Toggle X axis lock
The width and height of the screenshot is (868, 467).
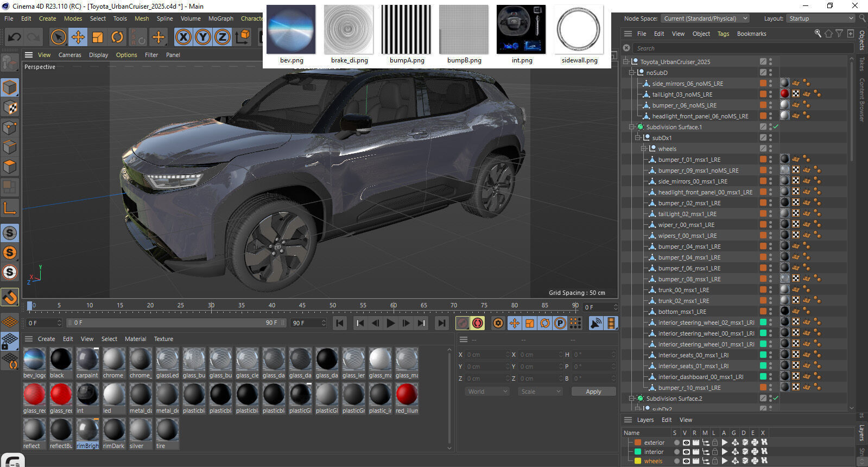coord(183,37)
